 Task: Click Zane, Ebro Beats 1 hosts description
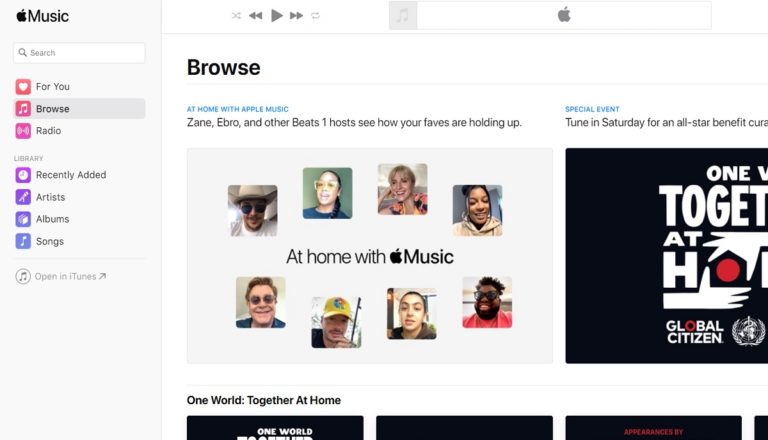pos(354,122)
